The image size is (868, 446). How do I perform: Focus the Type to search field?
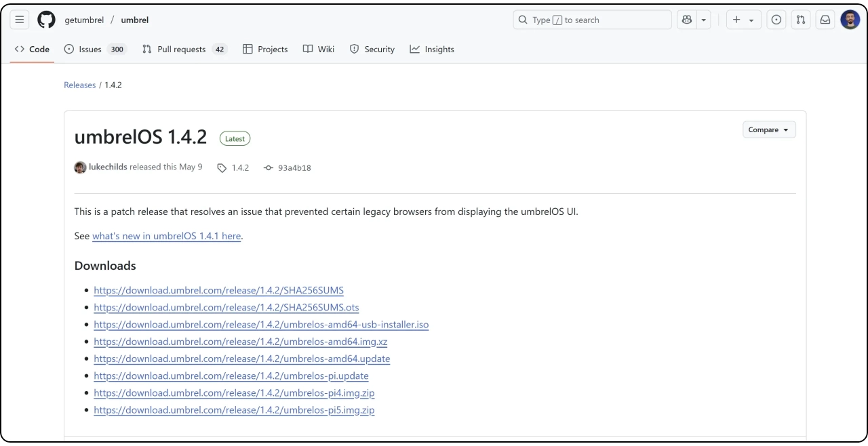592,20
